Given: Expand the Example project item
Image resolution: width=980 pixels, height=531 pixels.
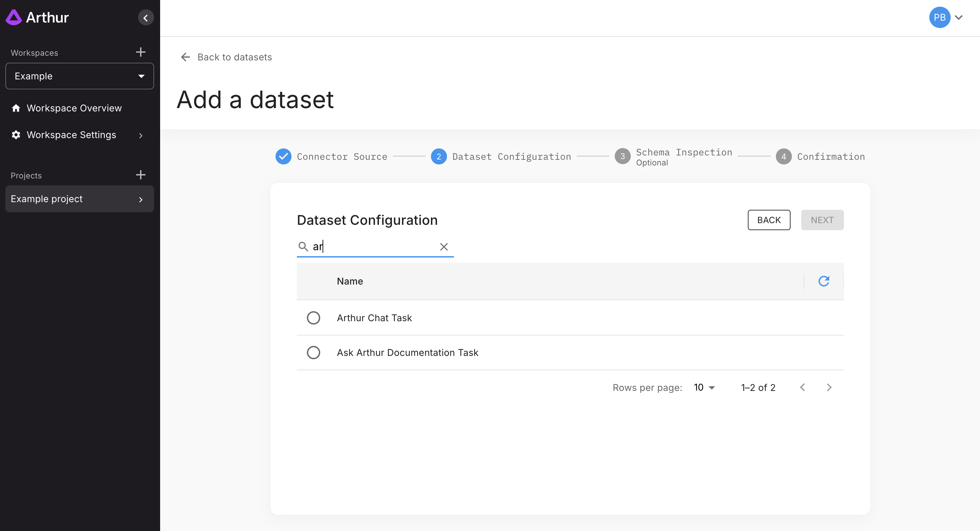Looking at the screenshot, I should tap(140, 199).
